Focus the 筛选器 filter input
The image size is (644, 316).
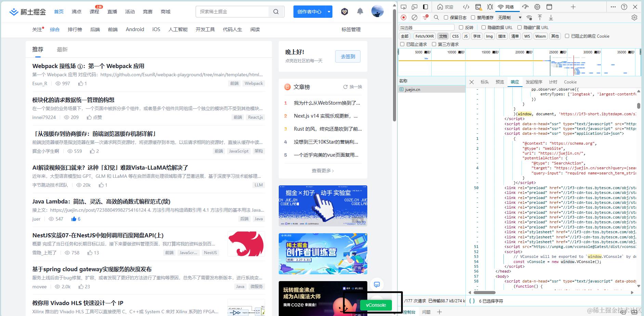pos(426,27)
